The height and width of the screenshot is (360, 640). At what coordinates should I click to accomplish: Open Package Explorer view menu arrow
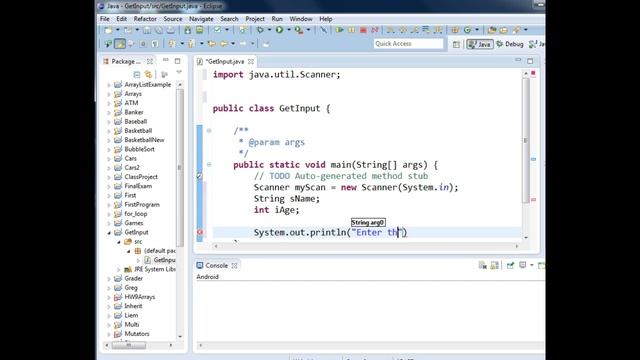pyautogui.click(x=179, y=73)
